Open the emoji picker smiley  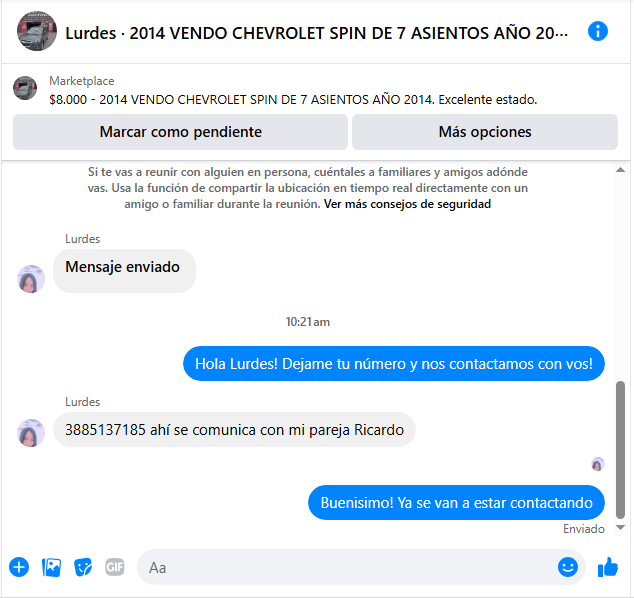coord(568,567)
